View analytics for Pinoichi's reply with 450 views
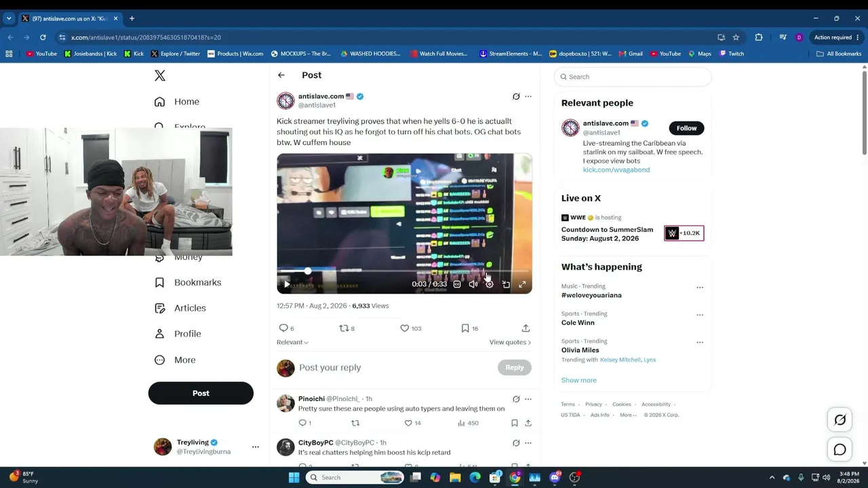 468,423
